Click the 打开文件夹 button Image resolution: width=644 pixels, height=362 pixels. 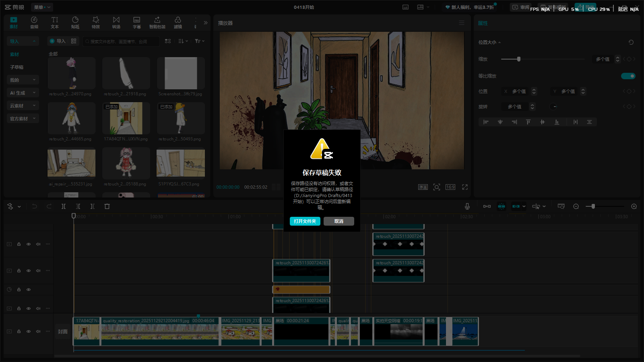pyautogui.click(x=305, y=221)
